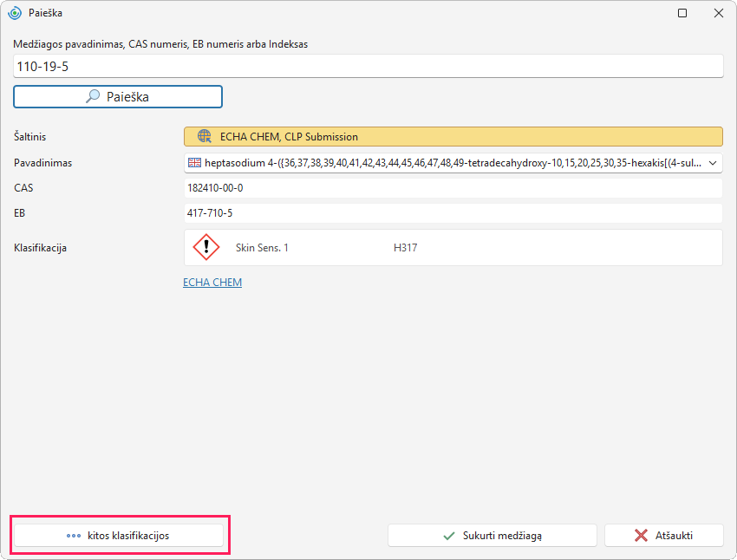Click the CAS field showing 182410-00-0

[x=453, y=188]
